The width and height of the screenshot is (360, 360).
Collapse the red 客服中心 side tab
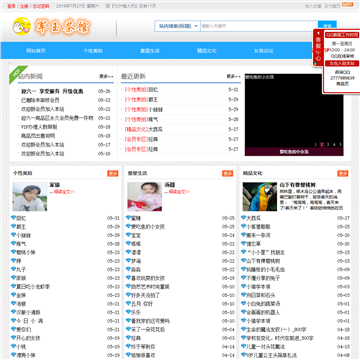pos(318,48)
